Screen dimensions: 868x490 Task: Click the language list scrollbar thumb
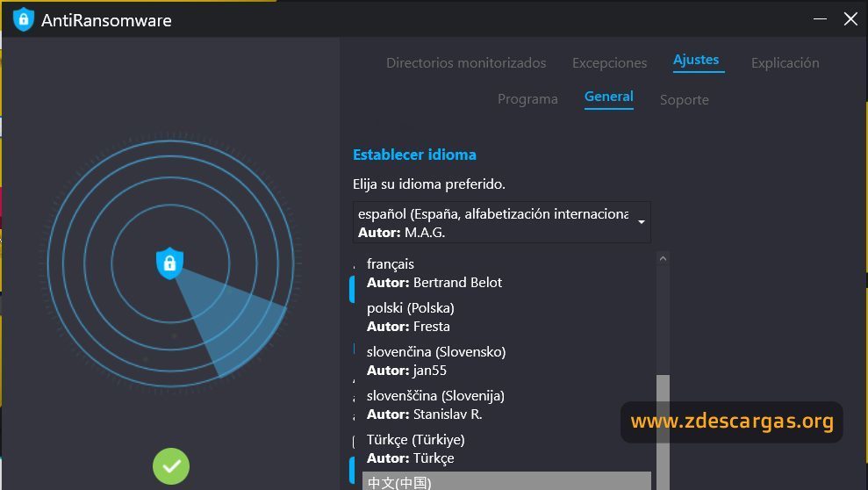coord(663,432)
